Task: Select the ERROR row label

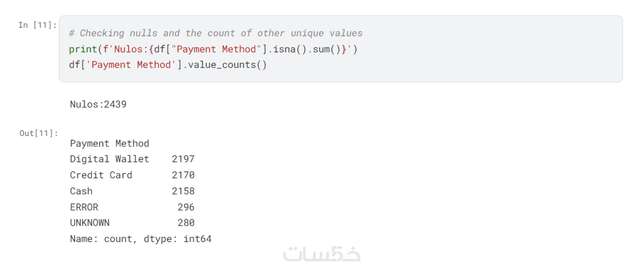Action: coord(84,207)
